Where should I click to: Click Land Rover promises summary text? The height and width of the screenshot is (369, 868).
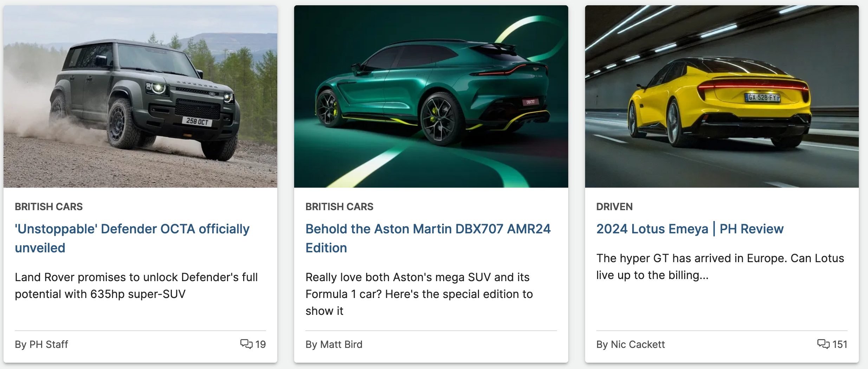[136, 285]
